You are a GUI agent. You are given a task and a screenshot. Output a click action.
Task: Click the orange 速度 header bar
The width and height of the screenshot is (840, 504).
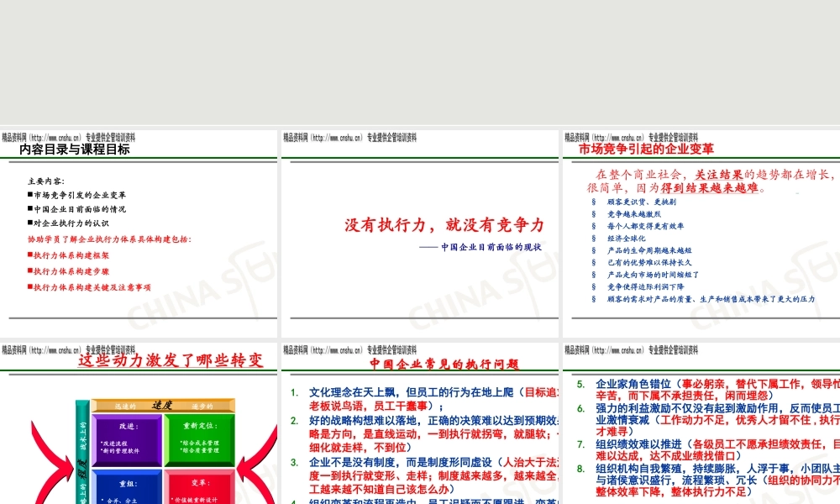pos(163,406)
